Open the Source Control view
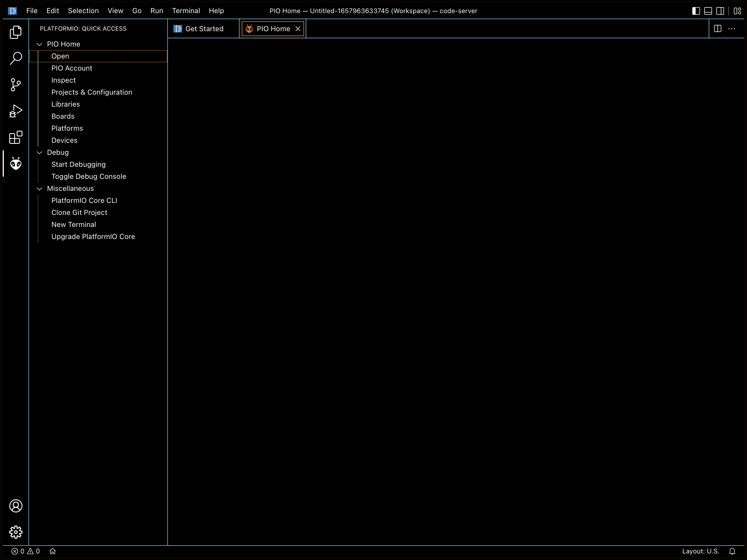The height and width of the screenshot is (560, 747). click(x=16, y=85)
